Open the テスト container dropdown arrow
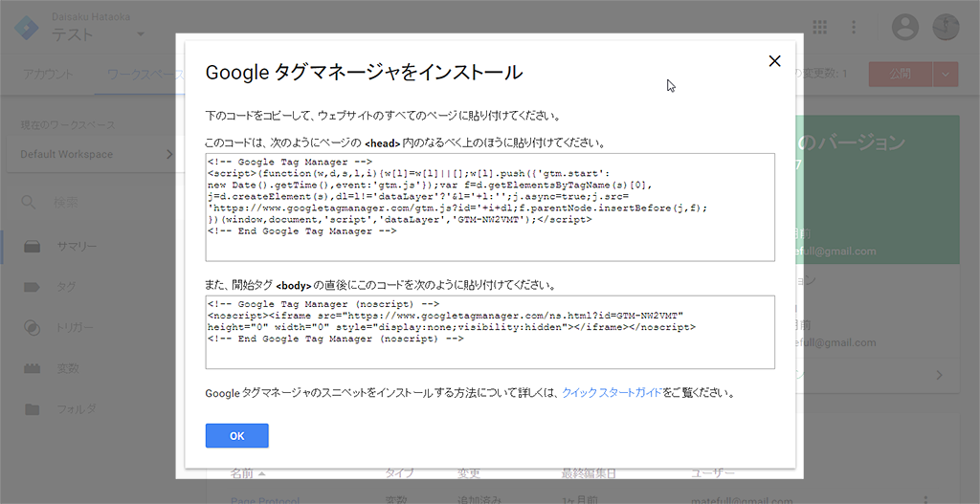The width and height of the screenshot is (980, 504). (140, 33)
